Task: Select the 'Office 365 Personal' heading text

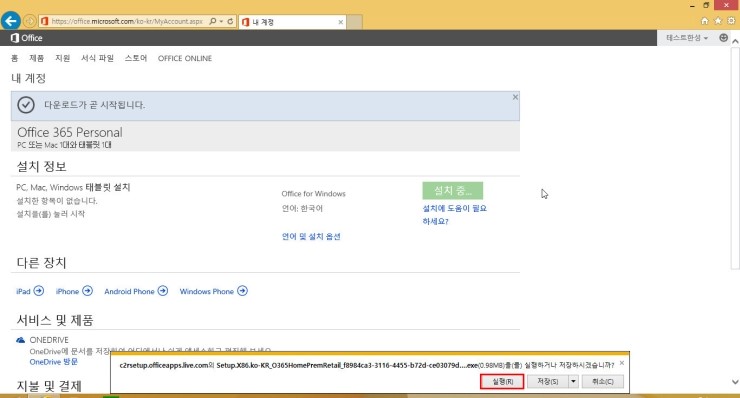Action: pos(70,132)
